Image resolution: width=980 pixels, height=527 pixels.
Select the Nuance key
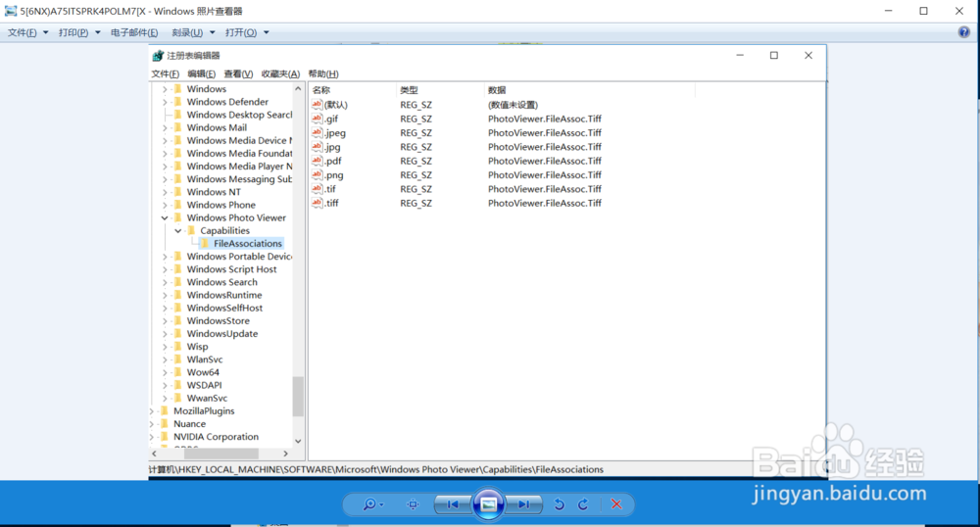point(189,424)
